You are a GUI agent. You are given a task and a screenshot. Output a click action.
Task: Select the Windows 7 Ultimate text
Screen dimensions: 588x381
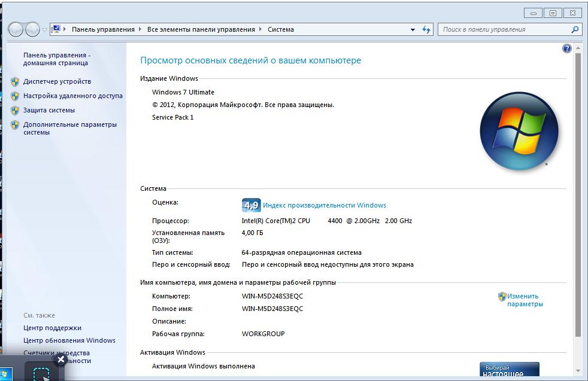183,92
